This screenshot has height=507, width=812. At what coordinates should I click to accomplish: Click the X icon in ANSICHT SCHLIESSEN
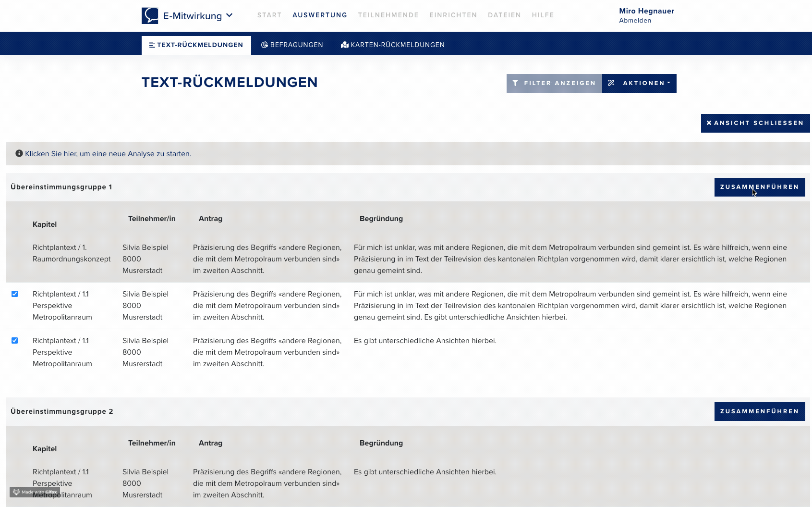pos(709,123)
